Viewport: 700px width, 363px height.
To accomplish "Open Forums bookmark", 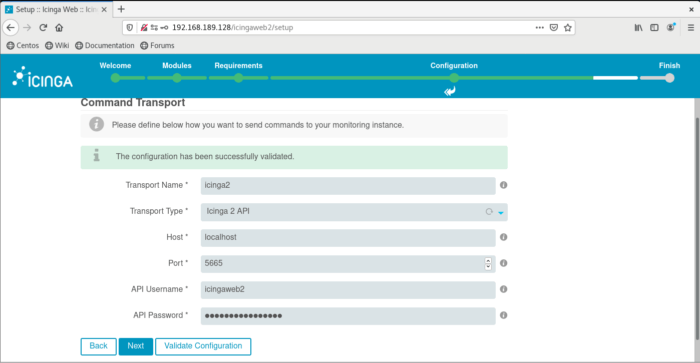I will [157, 46].
